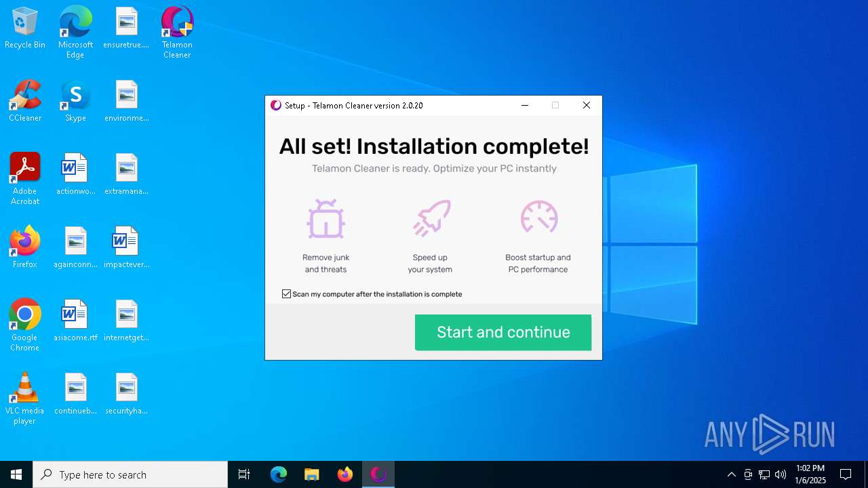Select the ensuretrue file on desktop

pos(126,28)
